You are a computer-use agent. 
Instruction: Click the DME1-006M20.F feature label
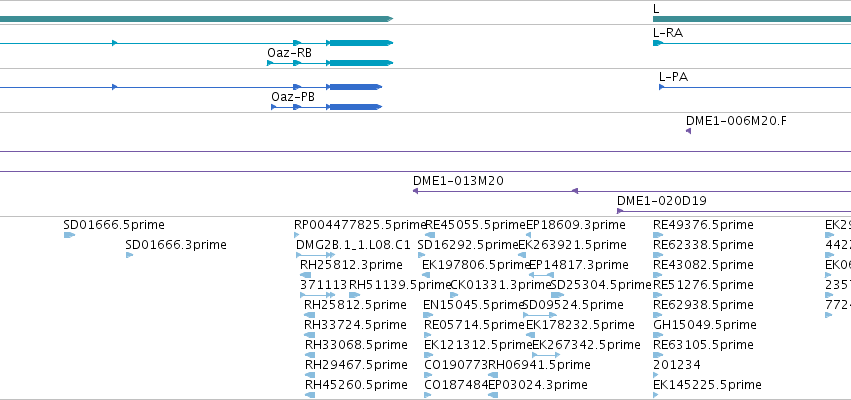click(x=735, y=121)
